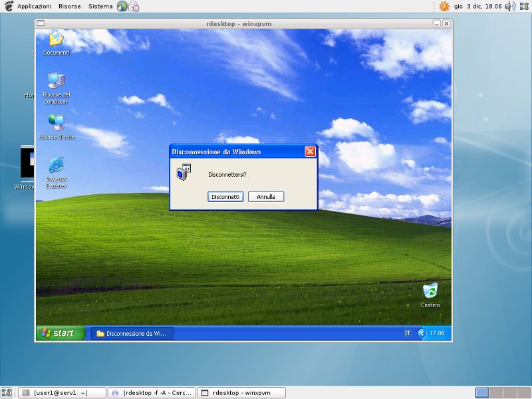Click the GNOME foot logo icon
Image resolution: width=532 pixels, height=399 pixels.
click(9, 6)
